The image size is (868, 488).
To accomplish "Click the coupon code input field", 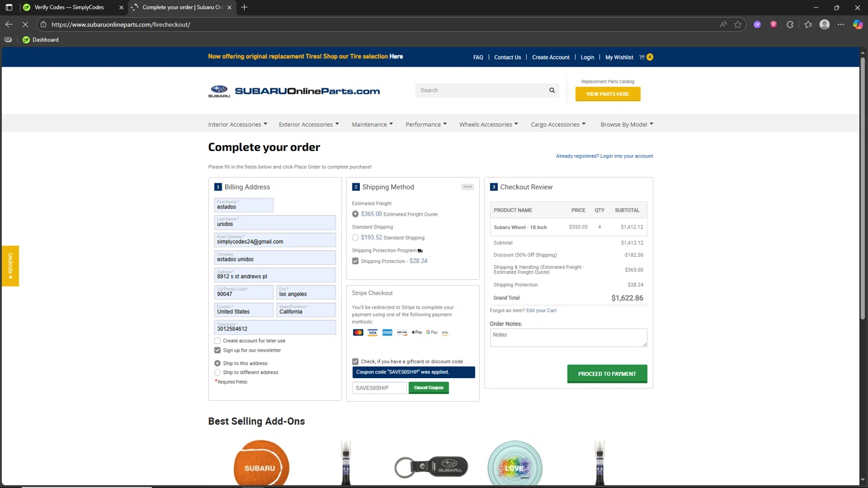I will click(x=380, y=388).
